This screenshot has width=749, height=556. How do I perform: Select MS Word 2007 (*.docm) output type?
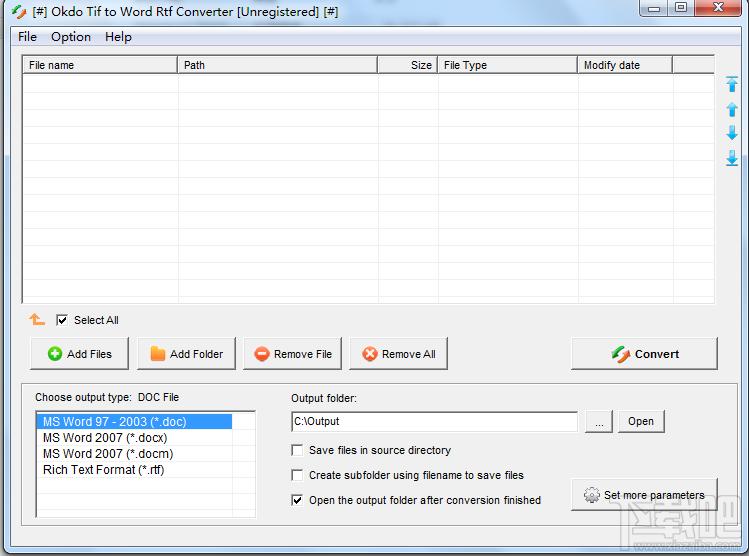coord(134,454)
